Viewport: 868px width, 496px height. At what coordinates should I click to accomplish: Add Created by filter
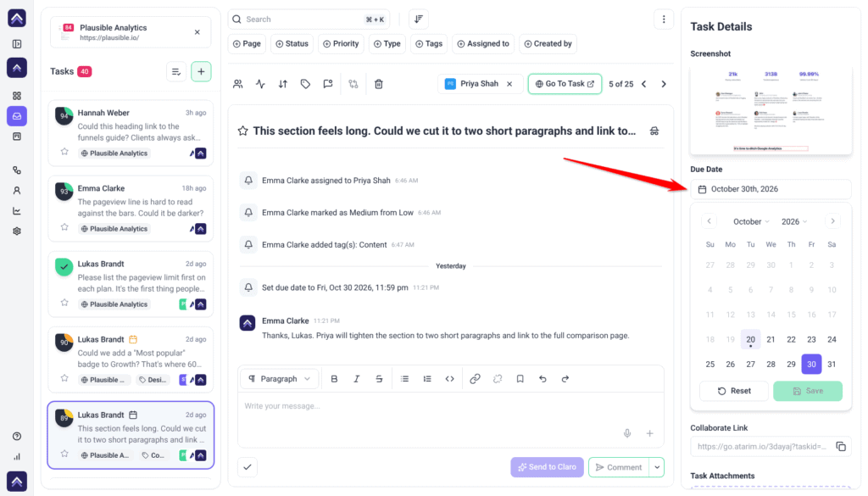coord(548,44)
